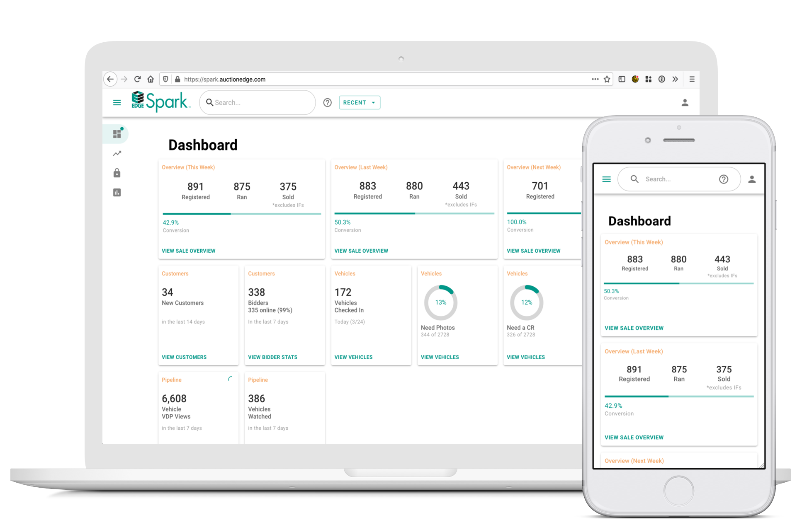Click the uBlock extension icon in toolbar
The image size is (802, 532).
634,79
